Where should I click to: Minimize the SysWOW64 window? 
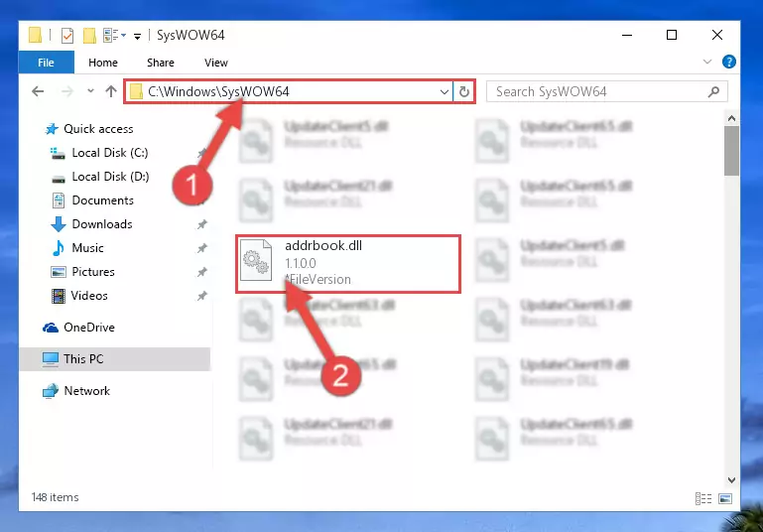point(627,35)
